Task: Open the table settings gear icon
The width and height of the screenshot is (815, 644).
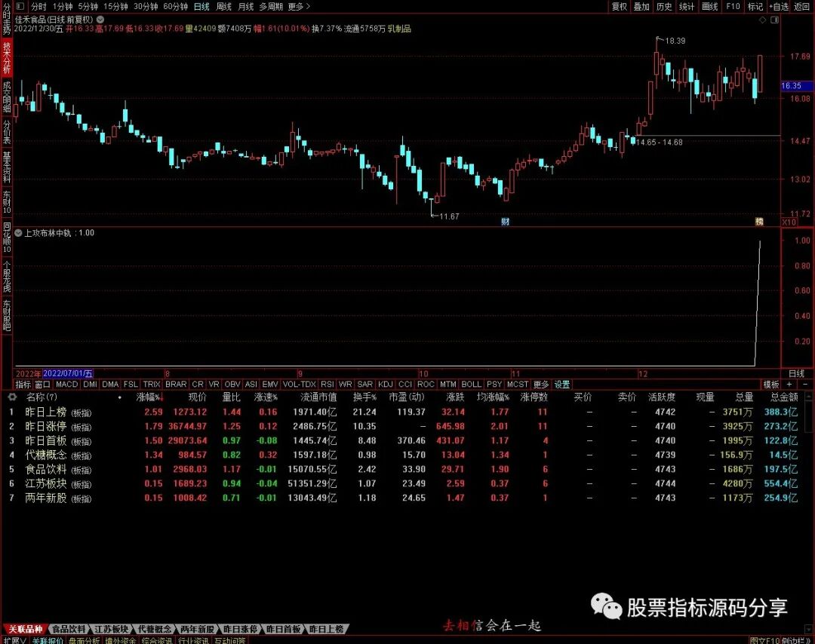Action: (x=12, y=397)
